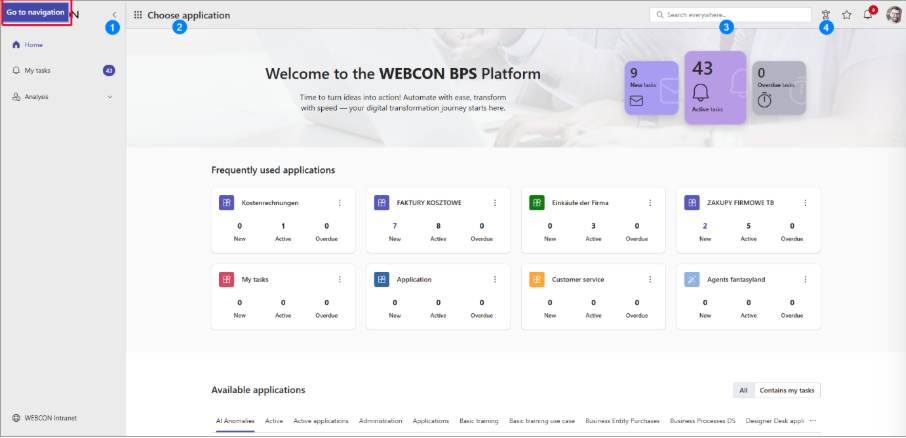Click the green Einkäufe der Firma icon
The height and width of the screenshot is (438, 906).
pos(537,202)
